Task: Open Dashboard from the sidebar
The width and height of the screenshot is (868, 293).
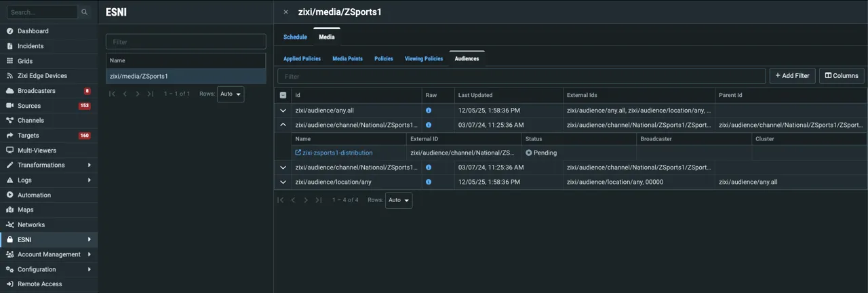Action: point(33,31)
